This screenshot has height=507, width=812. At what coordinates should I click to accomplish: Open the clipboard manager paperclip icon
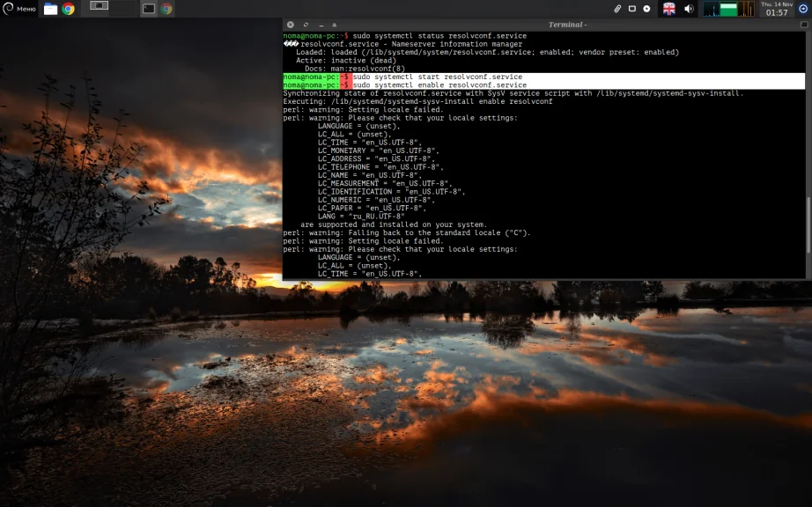618,9
